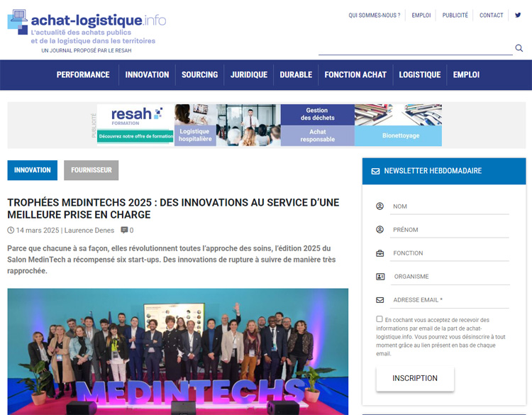The height and width of the screenshot is (415, 532).
Task: Go to the Logistique menu section
Action: (x=420, y=74)
